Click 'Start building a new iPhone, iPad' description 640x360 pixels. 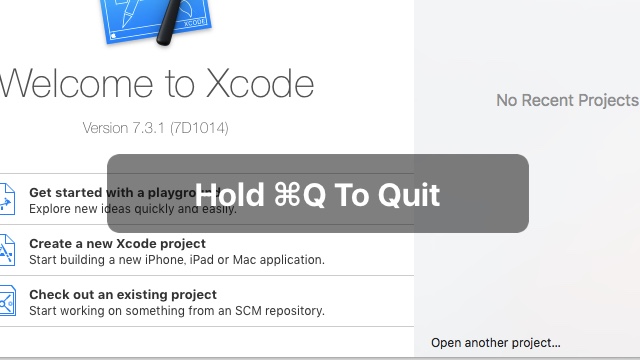177,260
